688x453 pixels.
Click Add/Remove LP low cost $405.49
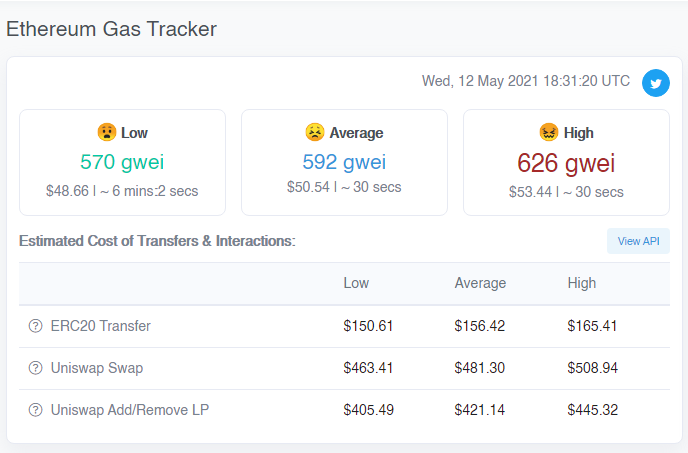[369, 410]
